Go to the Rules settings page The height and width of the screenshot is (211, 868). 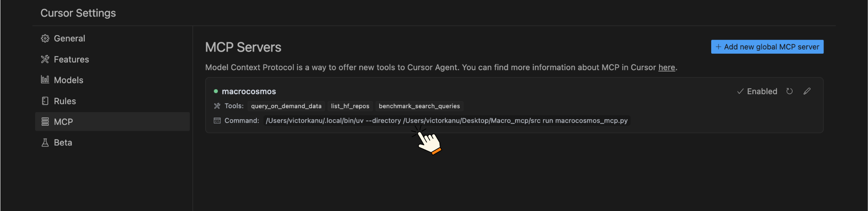64,101
